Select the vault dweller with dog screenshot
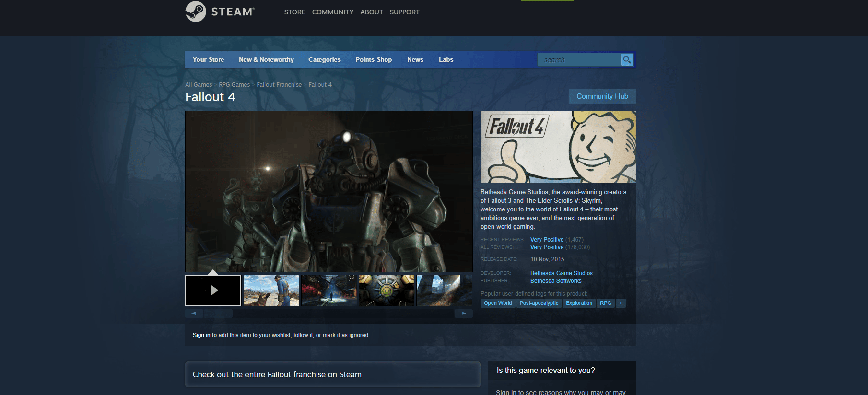The width and height of the screenshot is (868, 395). (271, 290)
